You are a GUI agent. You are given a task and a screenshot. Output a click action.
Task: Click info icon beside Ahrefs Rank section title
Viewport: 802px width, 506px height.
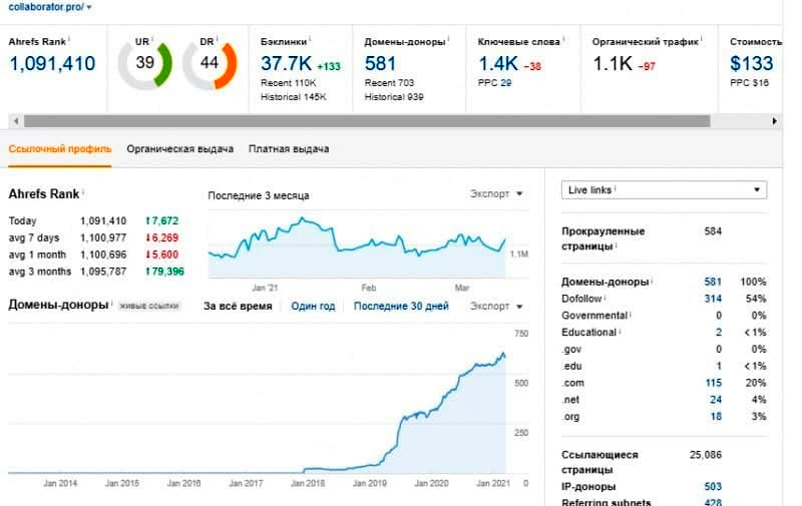point(83,192)
